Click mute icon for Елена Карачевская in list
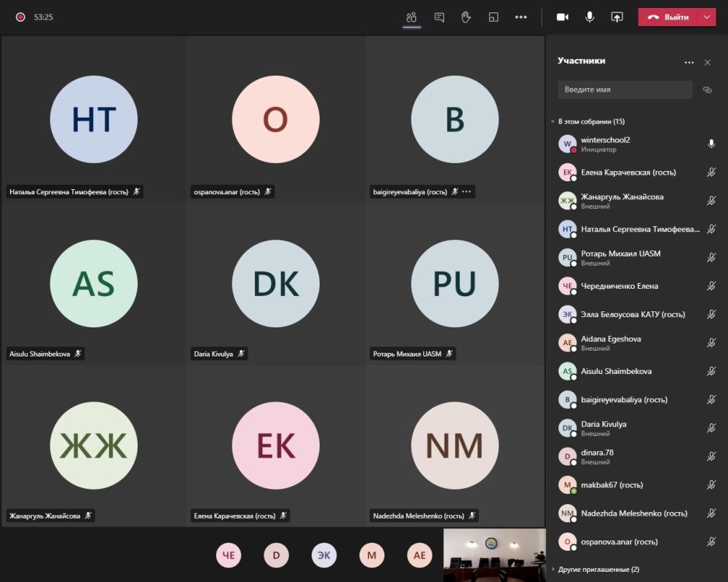Image resolution: width=728 pixels, height=582 pixels. pyautogui.click(x=711, y=172)
